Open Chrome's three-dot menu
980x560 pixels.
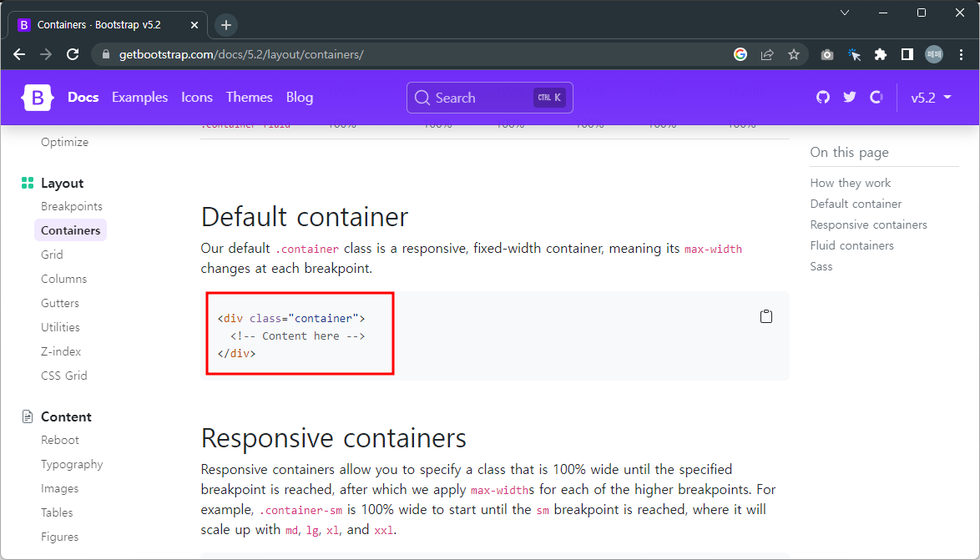(x=962, y=54)
